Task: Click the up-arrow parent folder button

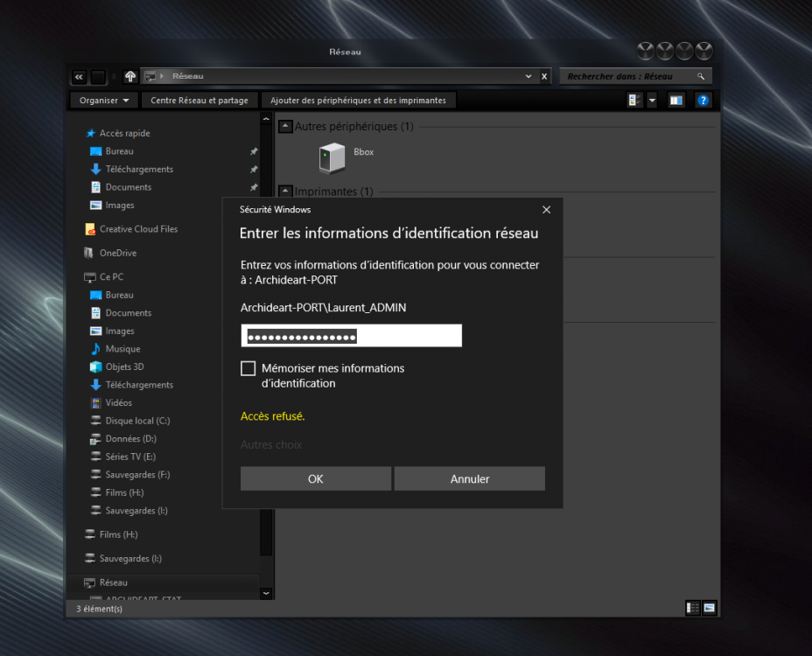Action: point(130,77)
